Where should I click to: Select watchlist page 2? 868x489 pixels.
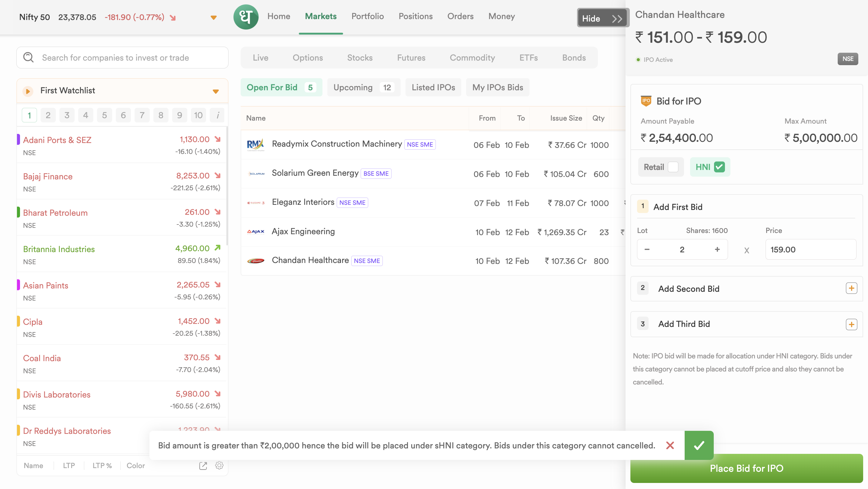coord(48,115)
